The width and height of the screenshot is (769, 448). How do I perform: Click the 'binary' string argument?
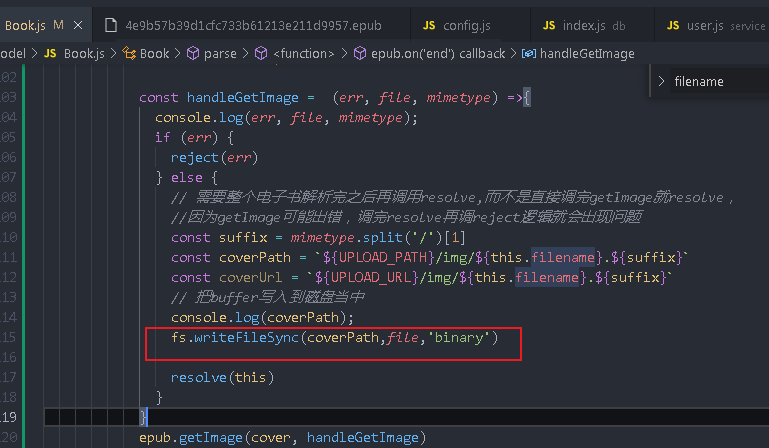(x=459, y=338)
